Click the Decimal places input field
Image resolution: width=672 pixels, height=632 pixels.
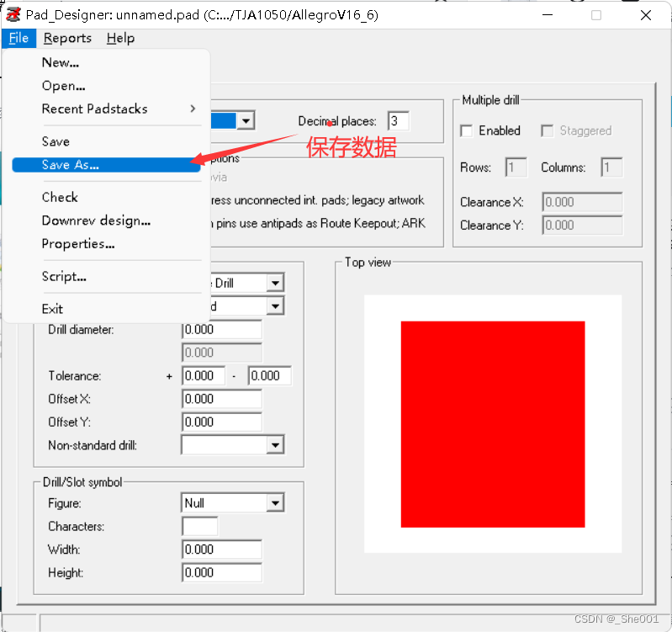click(398, 121)
